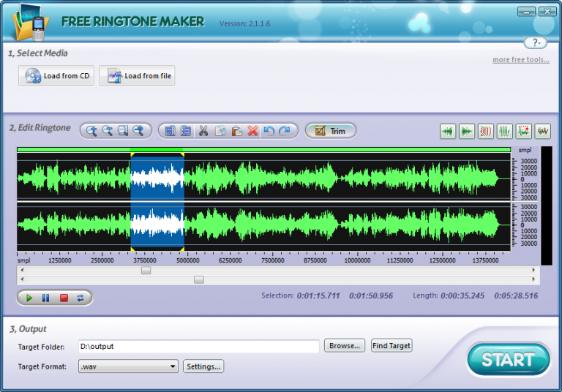The height and width of the screenshot is (392, 562).
Task: Zoom to the selected region
Action: pyautogui.click(x=123, y=131)
